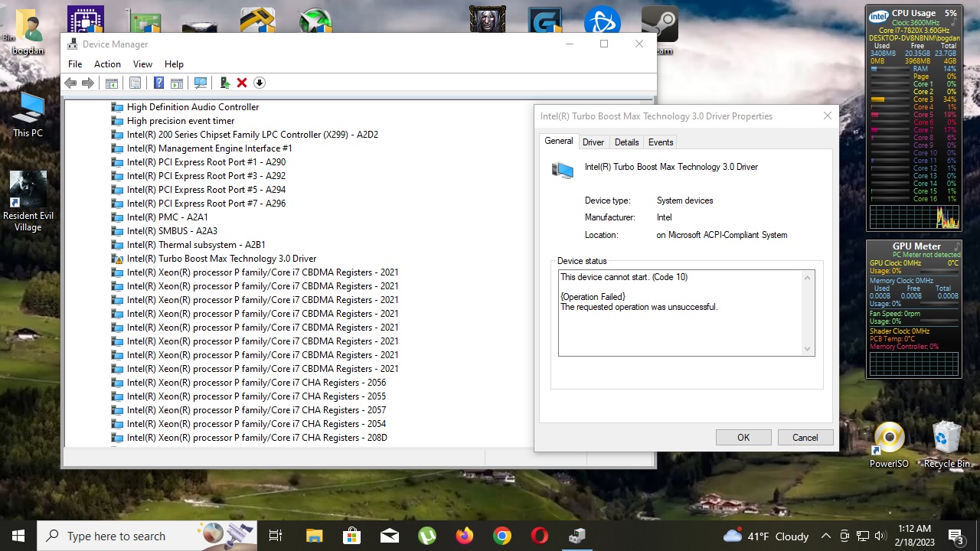Image resolution: width=980 pixels, height=551 pixels.
Task: Open the Mail app from the taskbar
Action: point(389,536)
